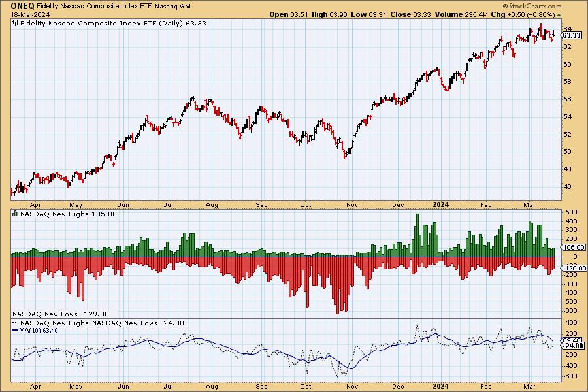The image size is (588, 392).
Task: Click the "NASDAQ New Highs 105.00" legend text
Action: [69, 214]
